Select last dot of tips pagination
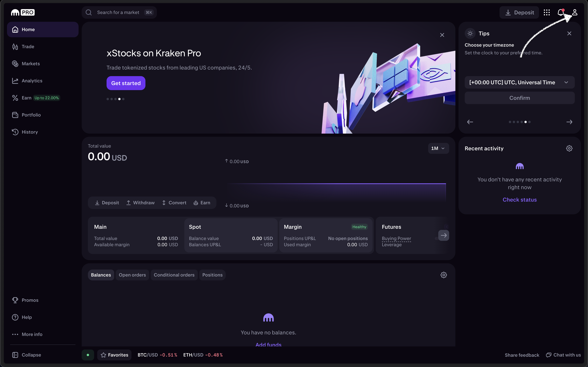The image size is (588, 367). point(529,122)
